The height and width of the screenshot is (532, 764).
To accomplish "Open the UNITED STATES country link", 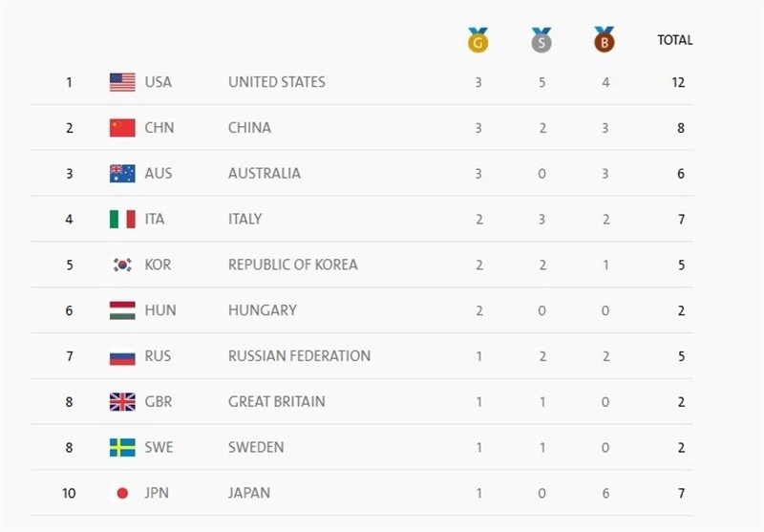I will 276,82.
